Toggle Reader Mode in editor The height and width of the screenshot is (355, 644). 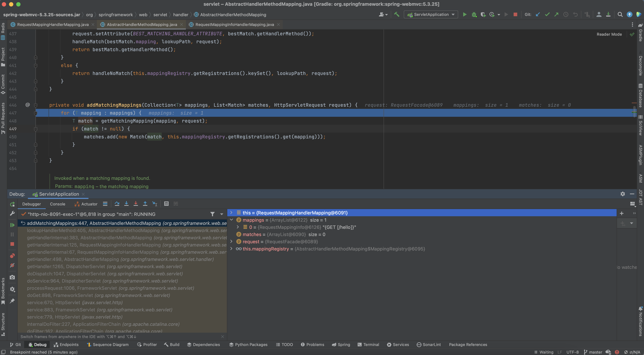pos(609,34)
